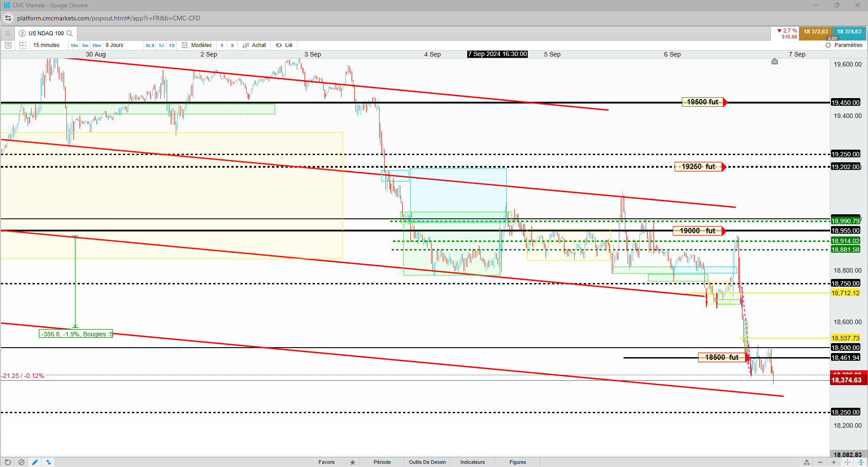Viewport: 868px width, 467px height.
Task: Toggle the crosshair mode in the bottom right
Action: pos(847,462)
